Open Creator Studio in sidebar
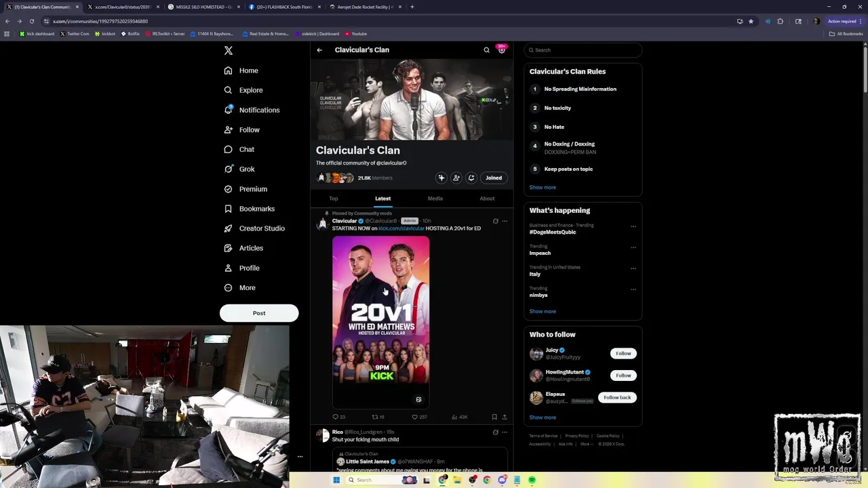The height and width of the screenshot is (488, 868). point(254,228)
